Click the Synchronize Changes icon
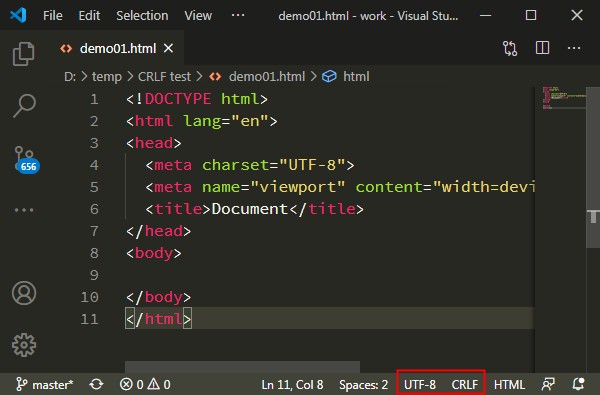The image size is (600, 395). (96, 384)
